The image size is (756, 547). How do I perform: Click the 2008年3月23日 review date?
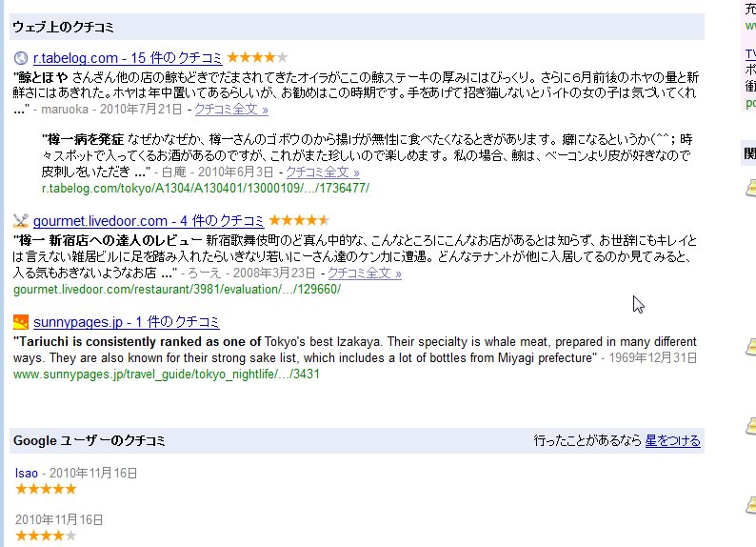(x=274, y=273)
